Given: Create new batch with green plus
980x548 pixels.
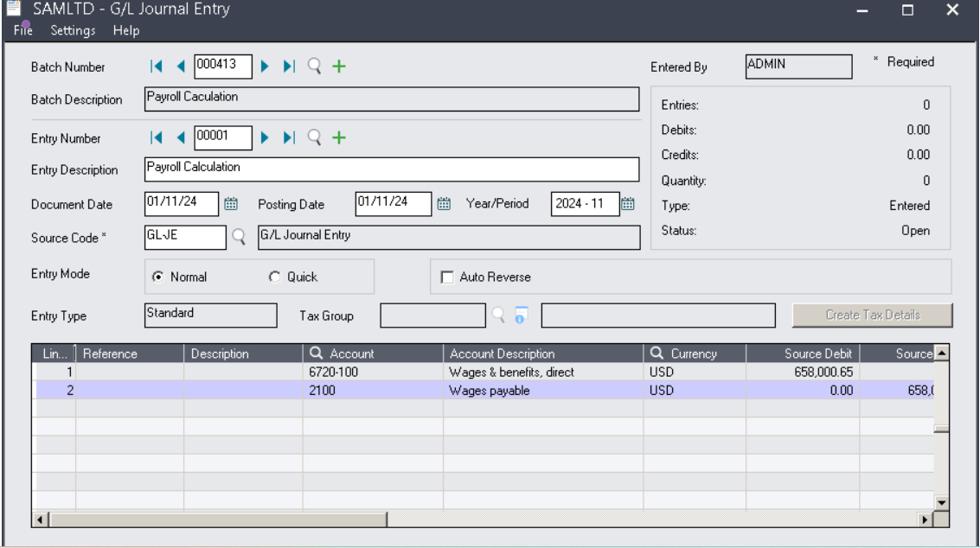Looking at the screenshot, I should click(339, 67).
